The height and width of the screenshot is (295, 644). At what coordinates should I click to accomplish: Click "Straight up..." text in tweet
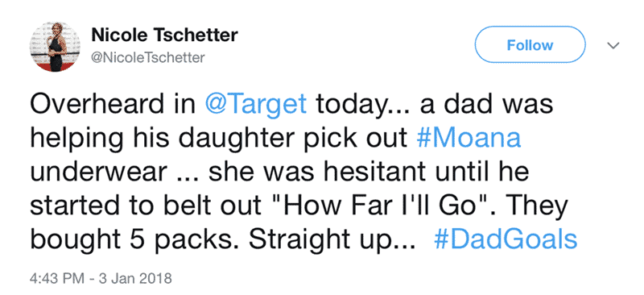click(x=333, y=240)
